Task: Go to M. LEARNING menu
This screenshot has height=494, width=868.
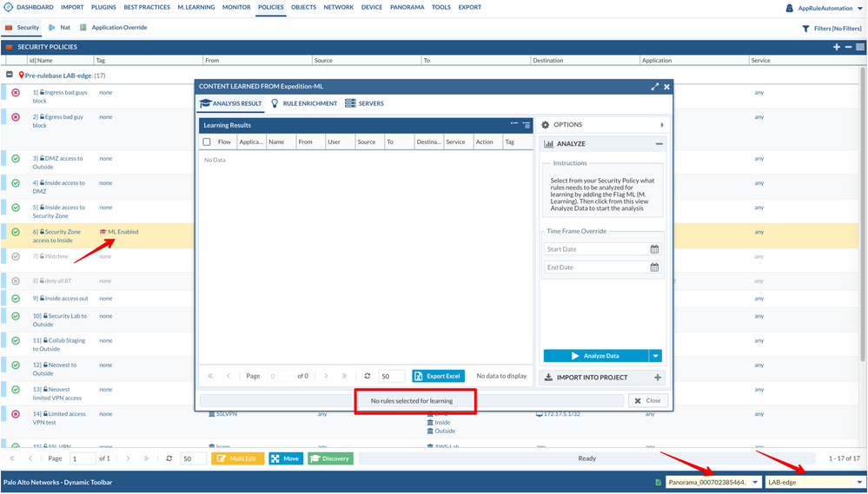Action: 196,7
